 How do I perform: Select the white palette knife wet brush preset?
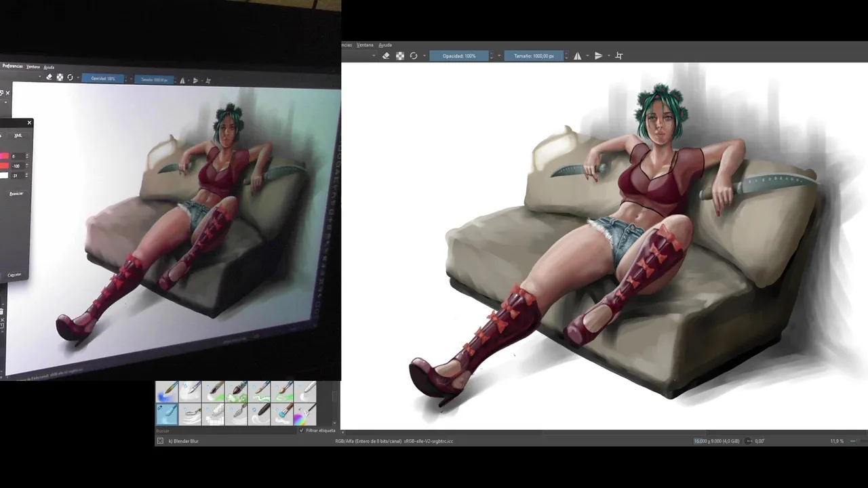click(x=190, y=392)
